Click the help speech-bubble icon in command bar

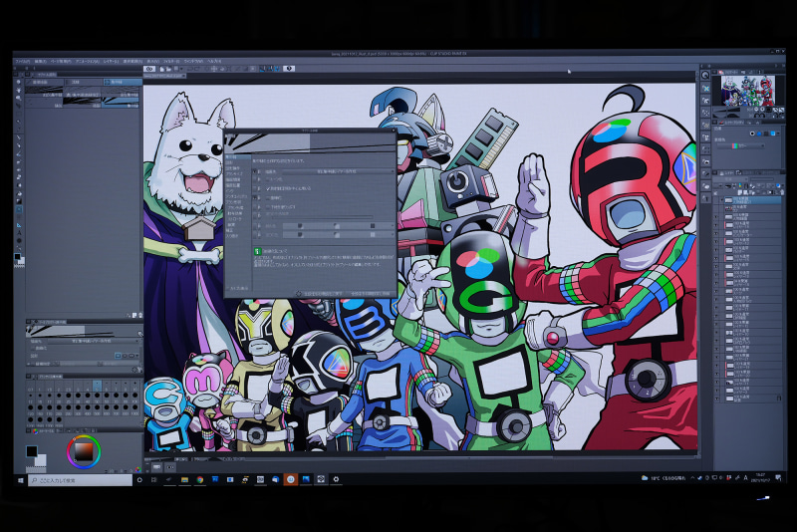289,69
